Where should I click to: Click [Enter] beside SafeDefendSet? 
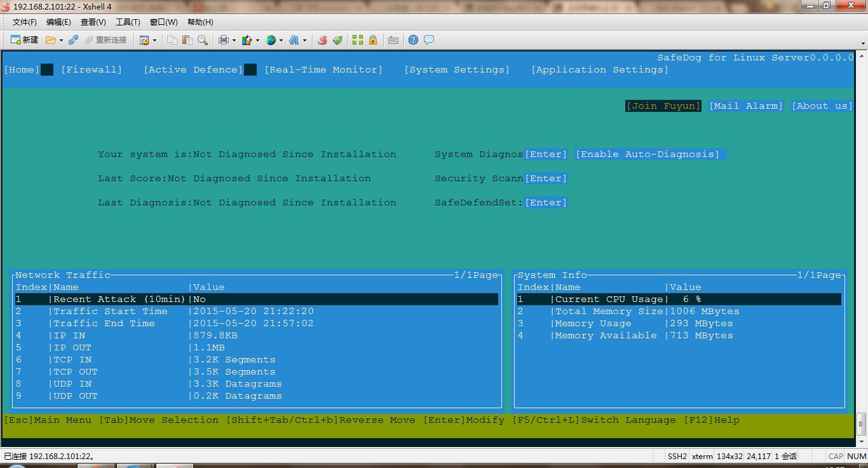coord(546,203)
